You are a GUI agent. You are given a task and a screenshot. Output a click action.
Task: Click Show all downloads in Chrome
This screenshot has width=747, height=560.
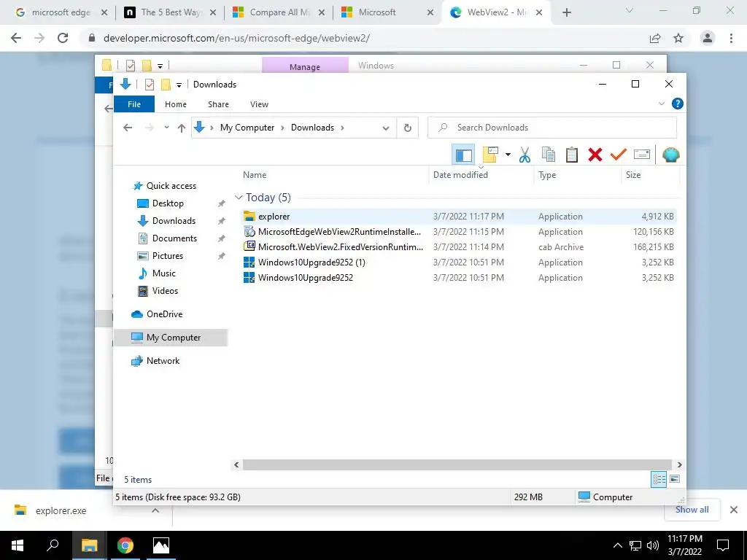(x=692, y=510)
